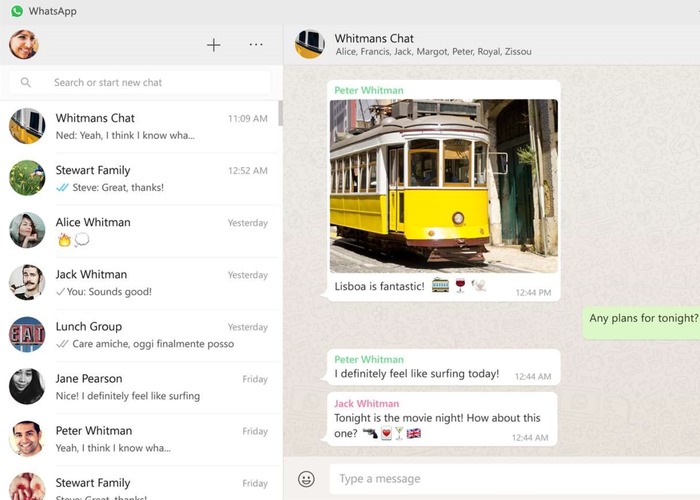
Task: Open Lunch Group conversation
Action: 139,335
